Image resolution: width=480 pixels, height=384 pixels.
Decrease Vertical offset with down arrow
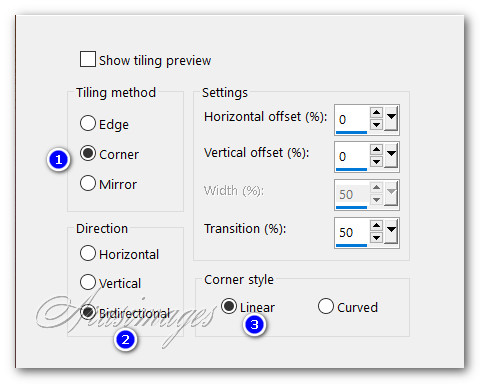(376, 162)
